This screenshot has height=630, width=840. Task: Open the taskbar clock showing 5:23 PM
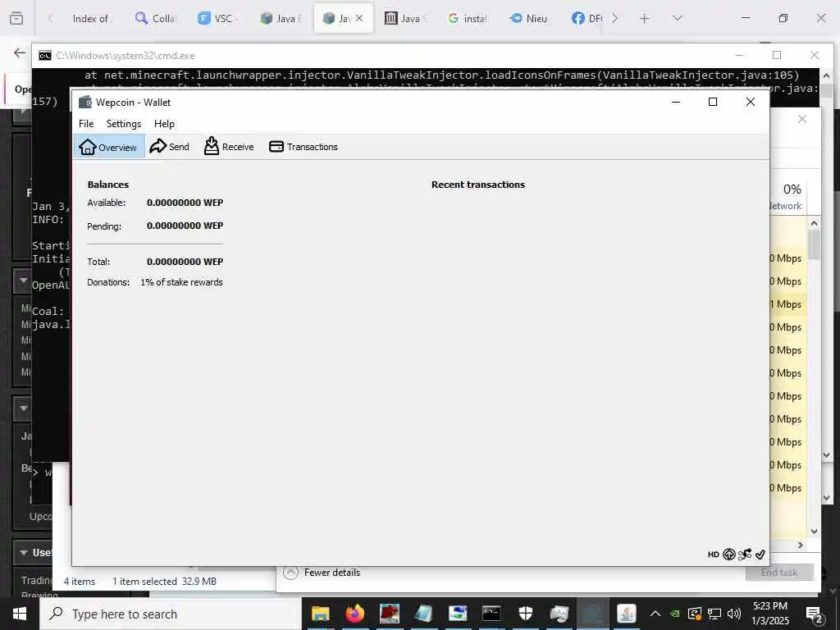770,614
